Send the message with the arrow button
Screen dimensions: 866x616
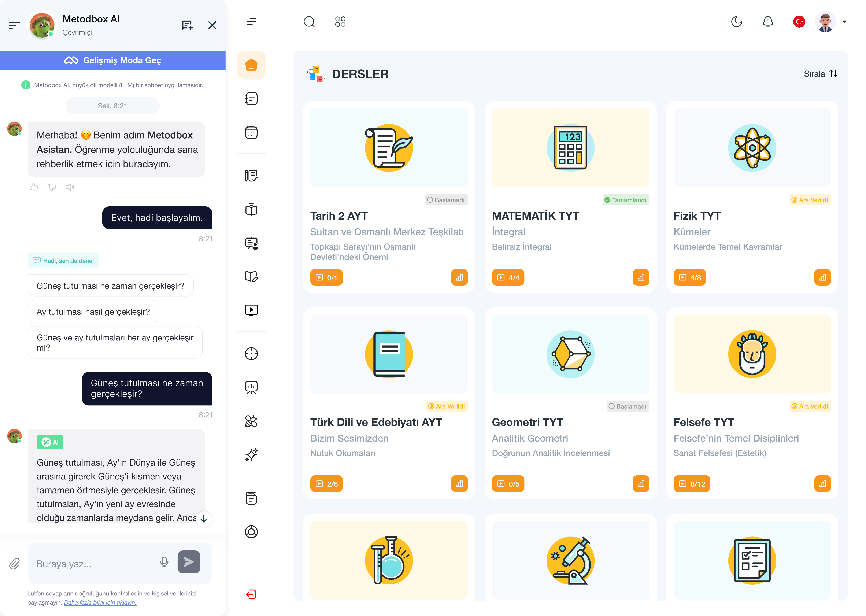pos(189,562)
